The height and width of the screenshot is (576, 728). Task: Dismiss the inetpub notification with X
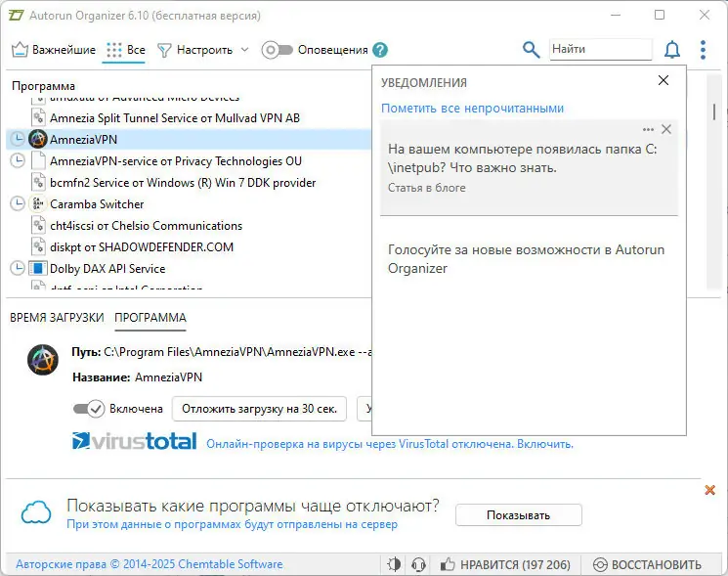[x=666, y=129]
